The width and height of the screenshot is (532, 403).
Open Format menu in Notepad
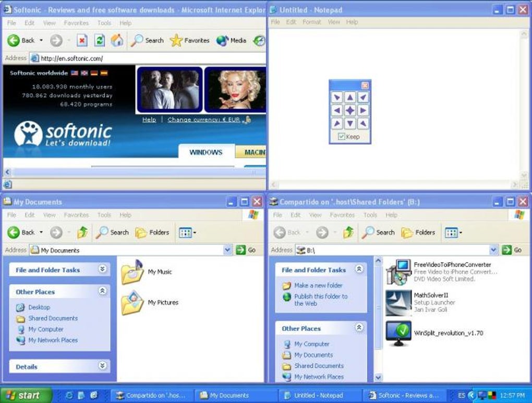[311, 22]
